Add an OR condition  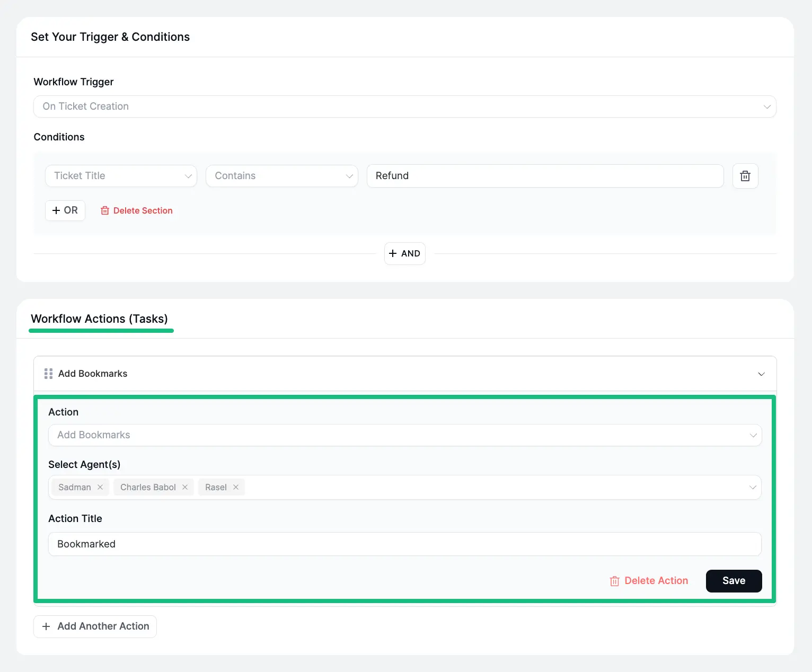click(x=65, y=210)
